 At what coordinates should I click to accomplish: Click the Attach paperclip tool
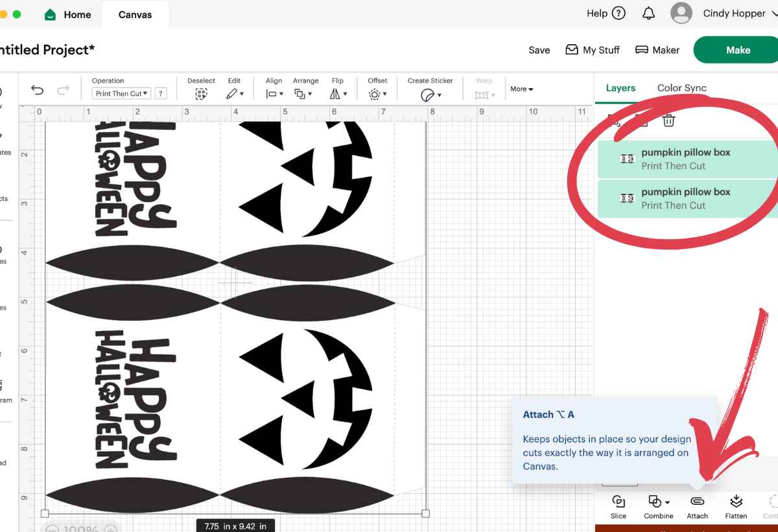698,507
